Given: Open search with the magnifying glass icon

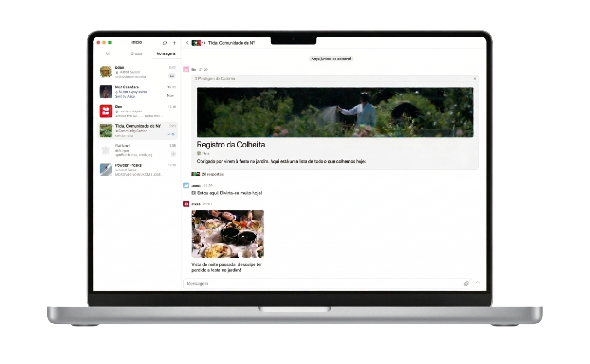Looking at the screenshot, I should (x=164, y=42).
